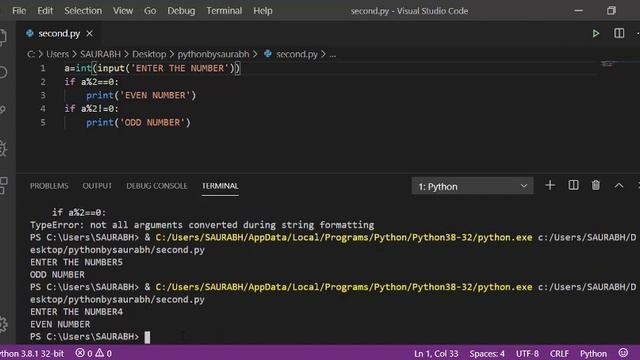Click the CRLF line ending indicator
Screen dimensions: 640x360
click(x=559, y=353)
